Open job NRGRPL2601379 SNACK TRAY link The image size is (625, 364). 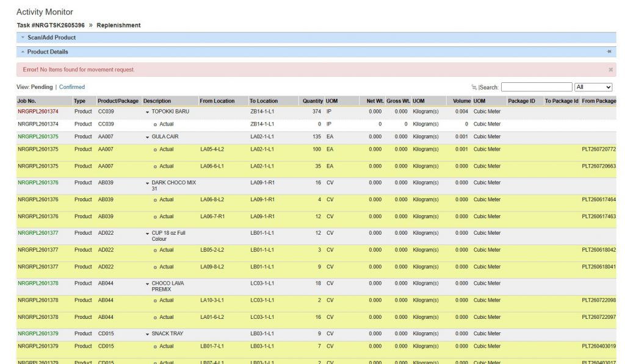[38, 334]
